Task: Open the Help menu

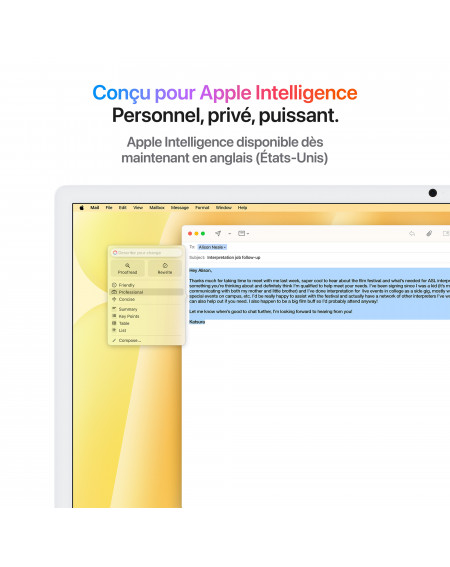Action: click(242, 208)
